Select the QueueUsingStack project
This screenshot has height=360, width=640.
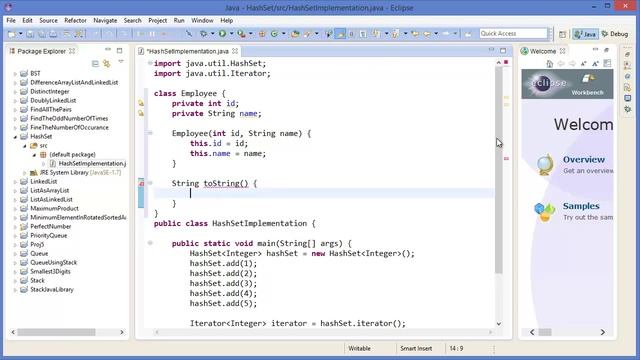pos(53,262)
